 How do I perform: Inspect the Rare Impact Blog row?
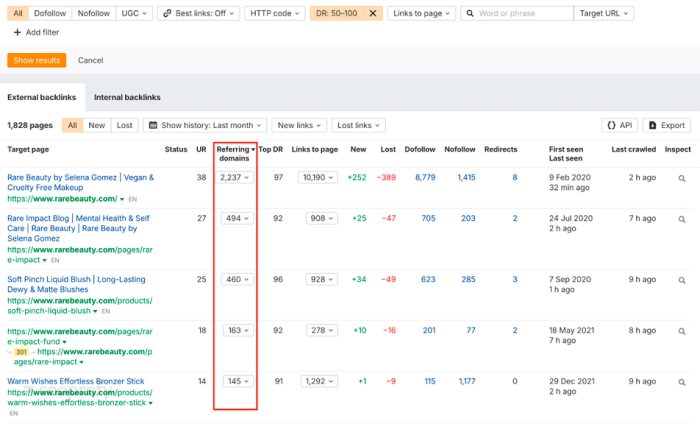coord(682,219)
